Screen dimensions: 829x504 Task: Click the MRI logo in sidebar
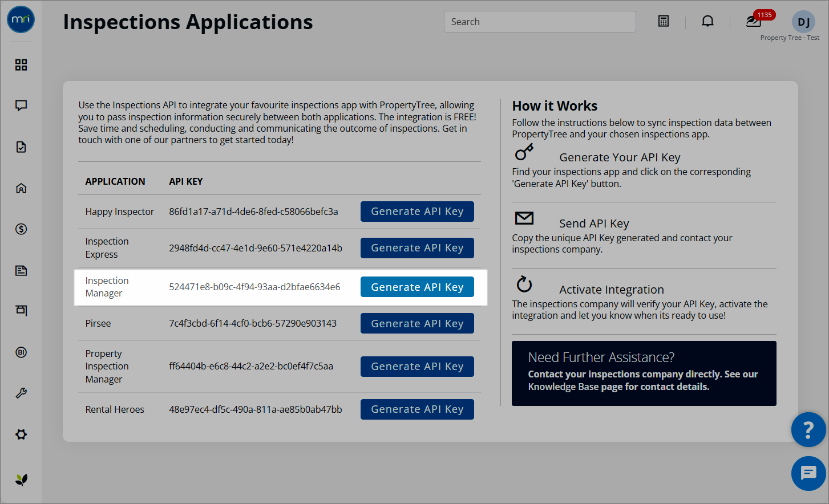click(21, 19)
